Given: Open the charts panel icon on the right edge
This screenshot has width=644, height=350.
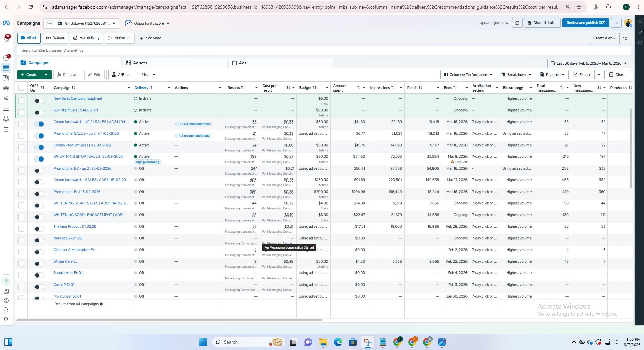Looking at the screenshot, I should (x=640, y=21).
